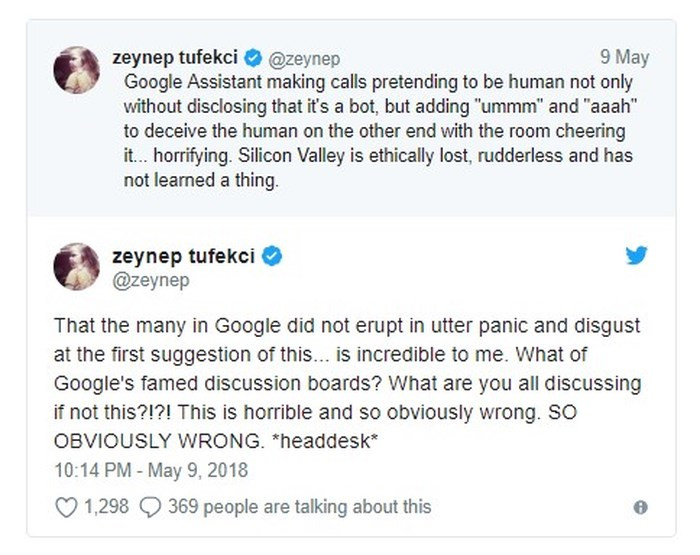Click verified badge beside main tweet author
This screenshot has height=555, width=700.
(x=272, y=256)
